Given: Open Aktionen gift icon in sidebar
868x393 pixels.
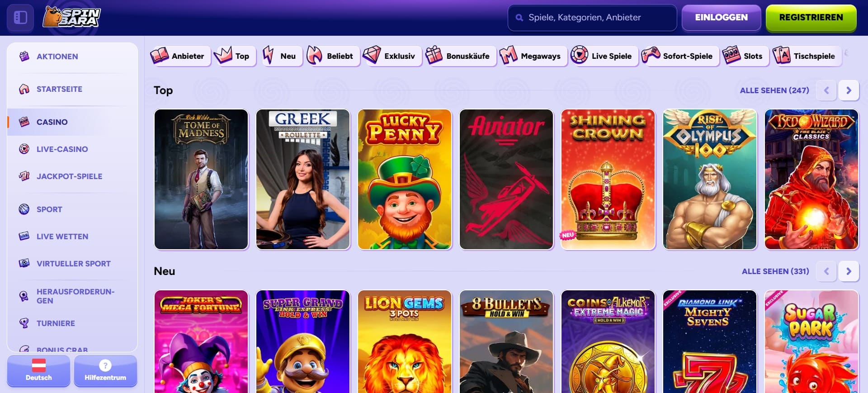Looking at the screenshot, I should (24, 57).
